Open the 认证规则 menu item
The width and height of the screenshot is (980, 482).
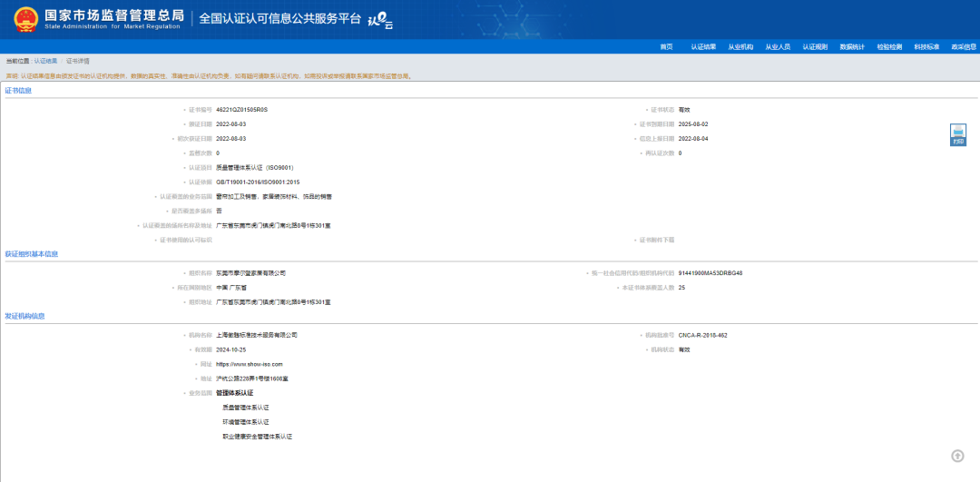pyautogui.click(x=815, y=46)
